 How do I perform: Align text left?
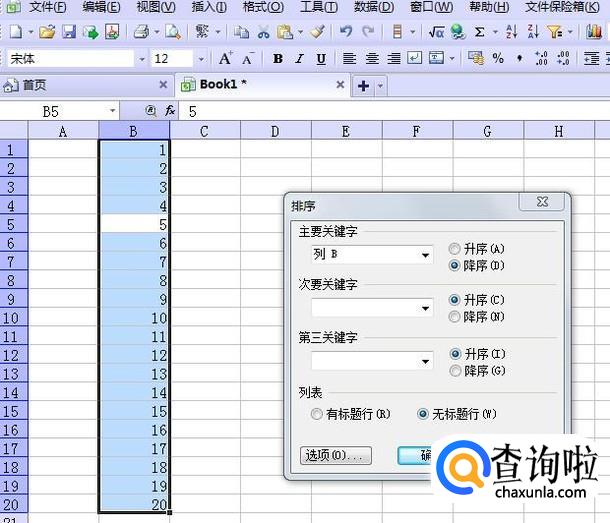pyautogui.click(x=349, y=59)
